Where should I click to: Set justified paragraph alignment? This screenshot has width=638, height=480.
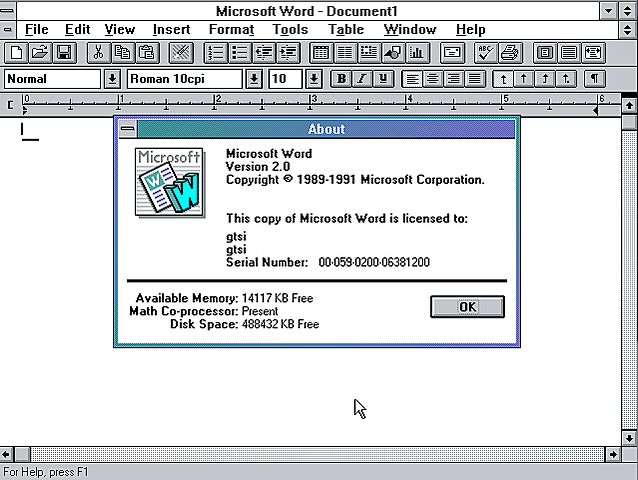click(474, 79)
